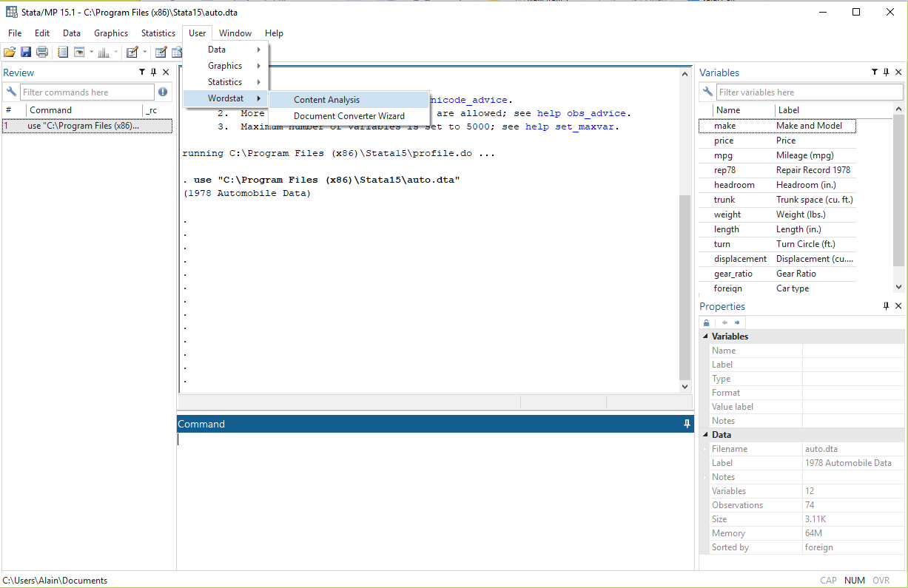This screenshot has width=908, height=588.
Task: Click the Open file toolbar icon
Action: pos(9,52)
